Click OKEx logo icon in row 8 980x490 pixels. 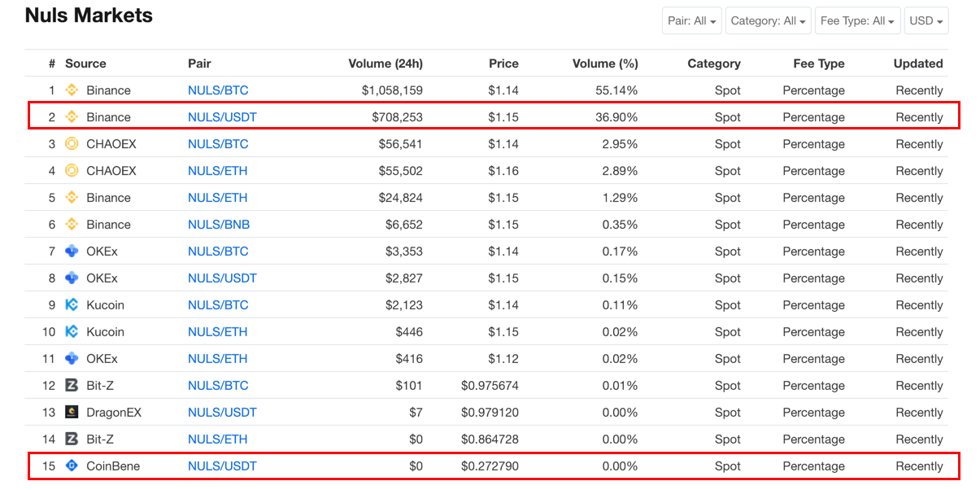pos(72,278)
